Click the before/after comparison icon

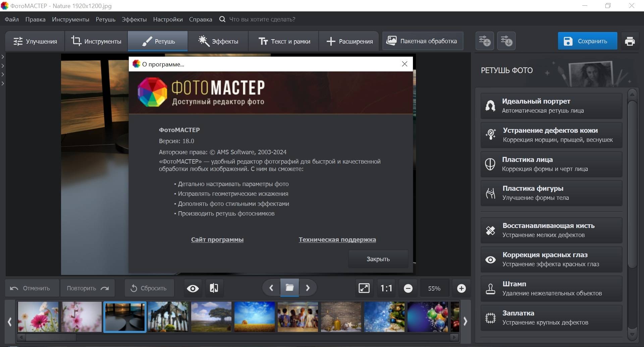[214, 288]
